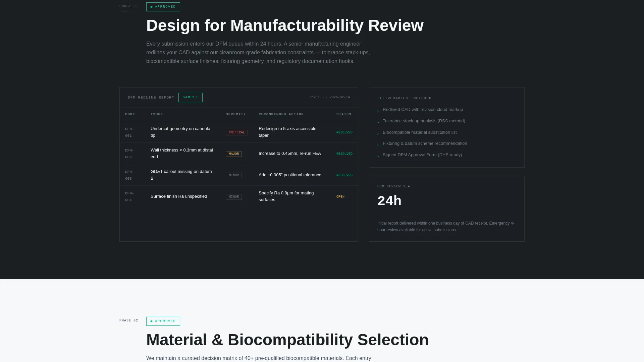Click 'Increase to 0.45mm, re-run FEA'
Image resolution: width=644 pixels, height=362 pixels.
[x=290, y=154]
